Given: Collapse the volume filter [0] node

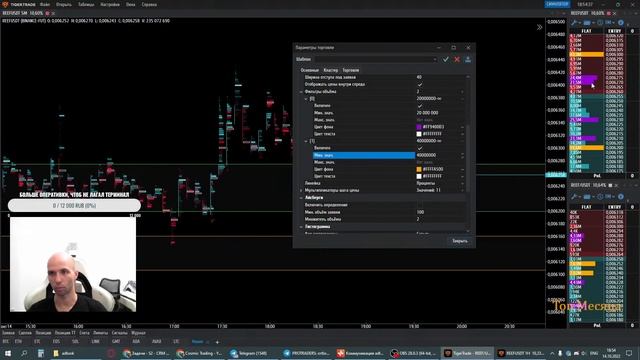Looking at the screenshot, I should pyautogui.click(x=306, y=99).
